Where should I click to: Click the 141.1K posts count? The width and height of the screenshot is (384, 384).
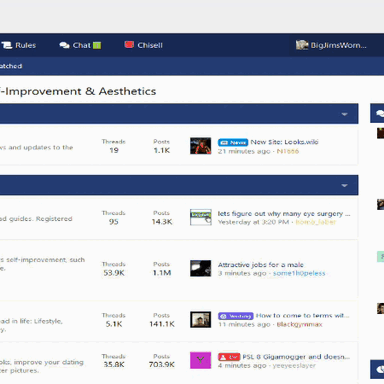(x=162, y=324)
